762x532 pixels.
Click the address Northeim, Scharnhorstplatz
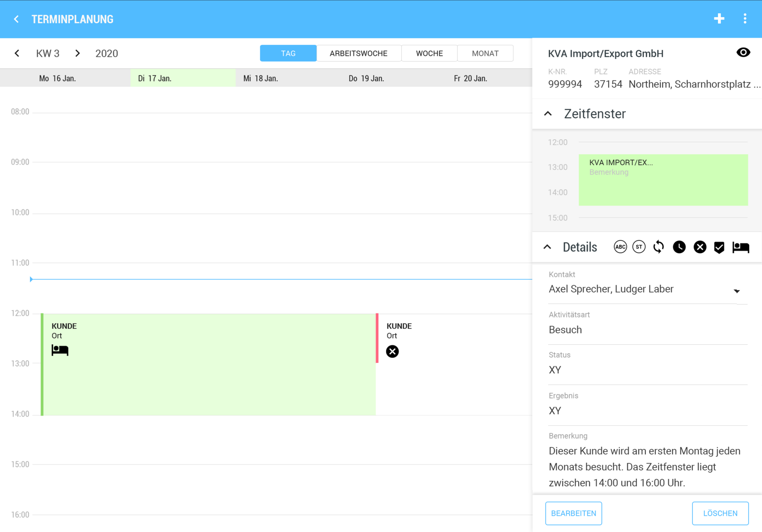pyautogui.click(x=694, y=84)
